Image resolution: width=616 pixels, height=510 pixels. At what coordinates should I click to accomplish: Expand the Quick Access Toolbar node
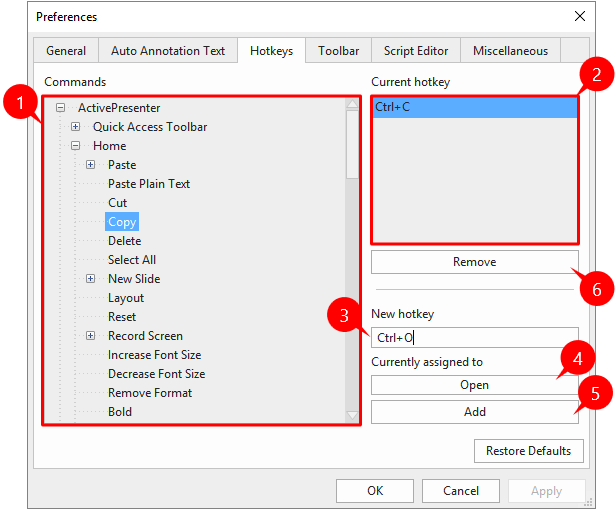pyautogui.click(x=75, y=127)
